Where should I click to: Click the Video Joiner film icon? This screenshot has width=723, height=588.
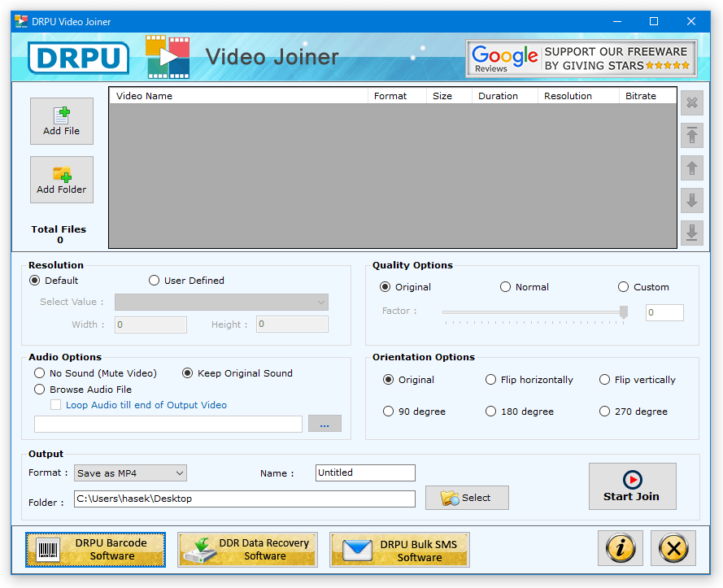[x=168, y=57]
